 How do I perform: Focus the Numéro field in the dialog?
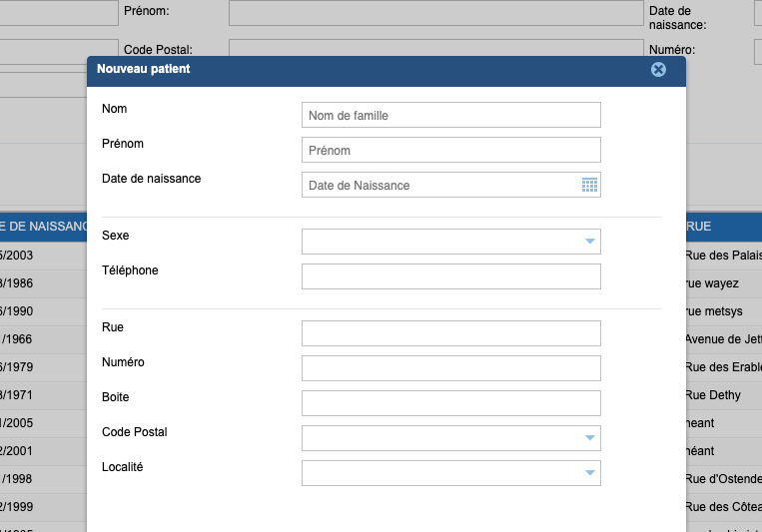[451, 368]
